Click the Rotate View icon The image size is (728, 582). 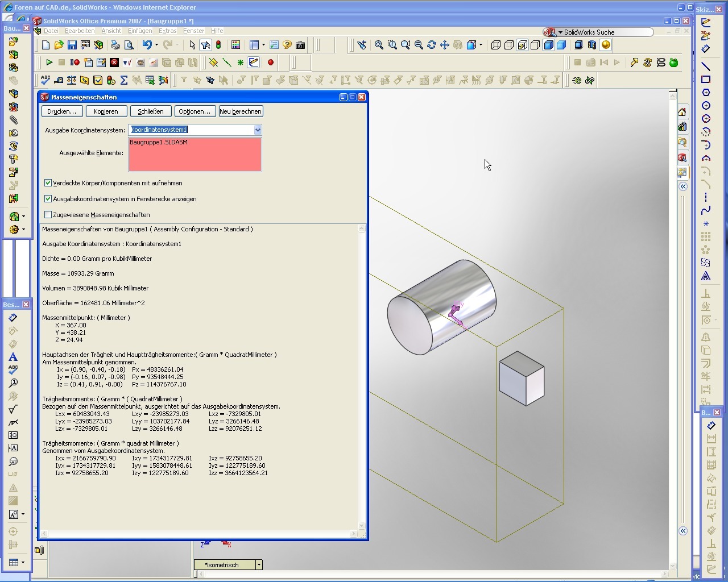coord(432,45)
